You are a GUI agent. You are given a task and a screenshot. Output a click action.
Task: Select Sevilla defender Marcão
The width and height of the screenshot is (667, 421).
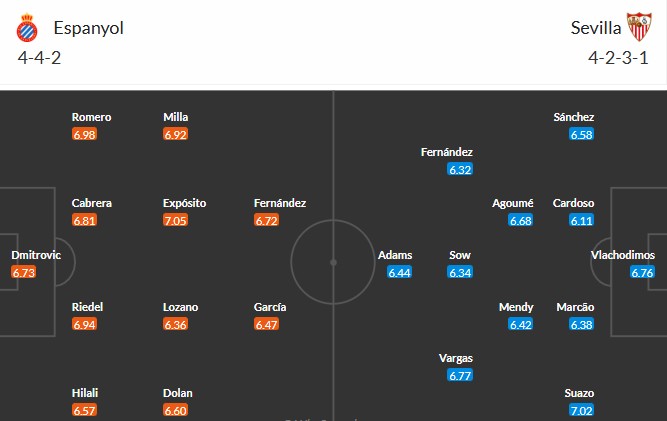point(574,307)
